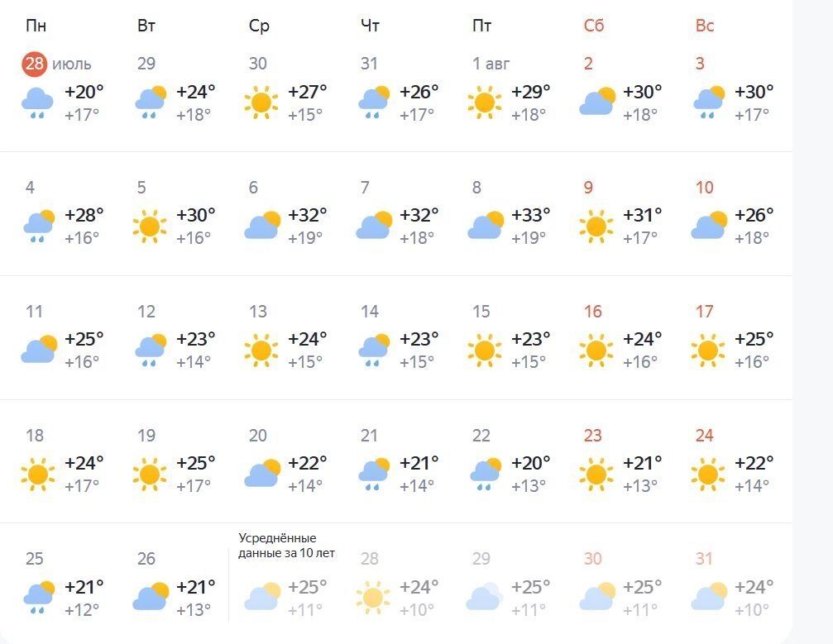Click the sun icon for July 30
The height and width of the screenshot is (644, 833).
click(261, 103)
